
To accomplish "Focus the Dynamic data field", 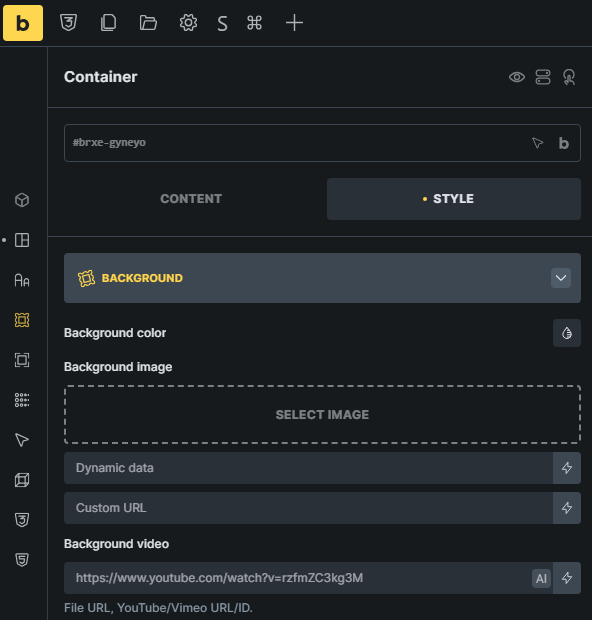I will (308, 468).
